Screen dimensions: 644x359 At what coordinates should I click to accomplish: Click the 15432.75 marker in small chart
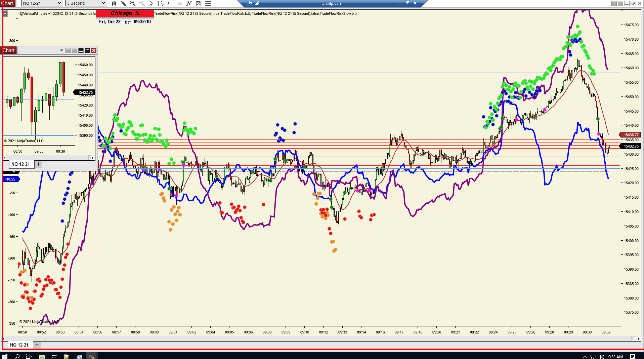[85, 92]
